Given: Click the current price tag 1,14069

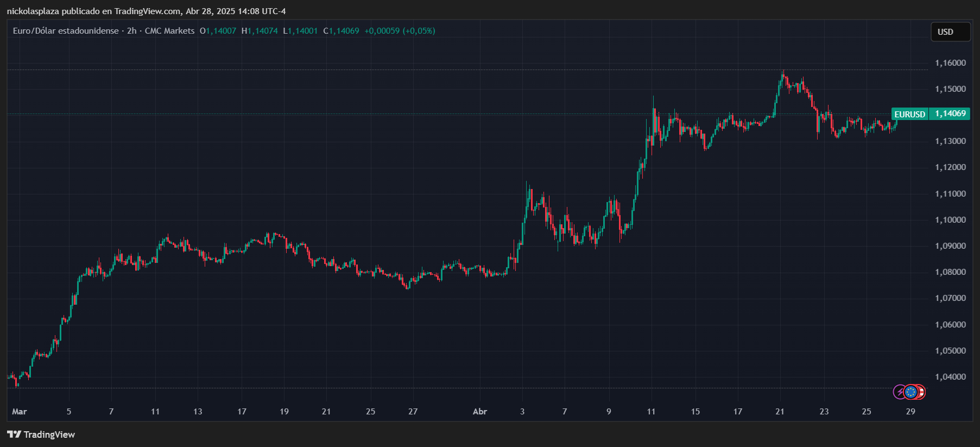Looking at the screenshot, I should pyautogui.click(x=950, y=114).
